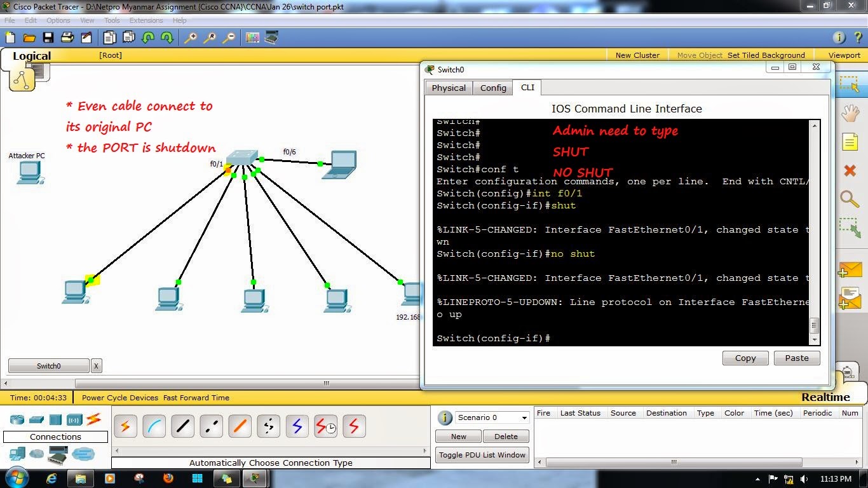Open the Set Tiled Background option

[x=766, y=55]
